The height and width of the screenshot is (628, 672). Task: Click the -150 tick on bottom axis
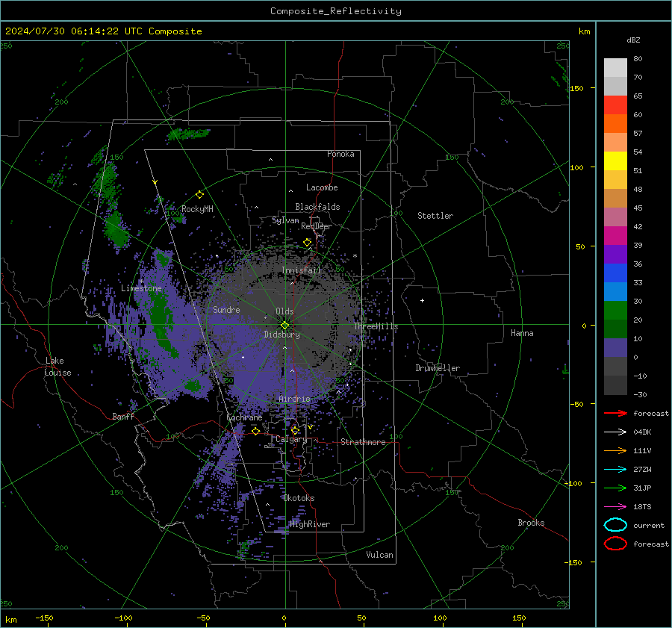44,618
